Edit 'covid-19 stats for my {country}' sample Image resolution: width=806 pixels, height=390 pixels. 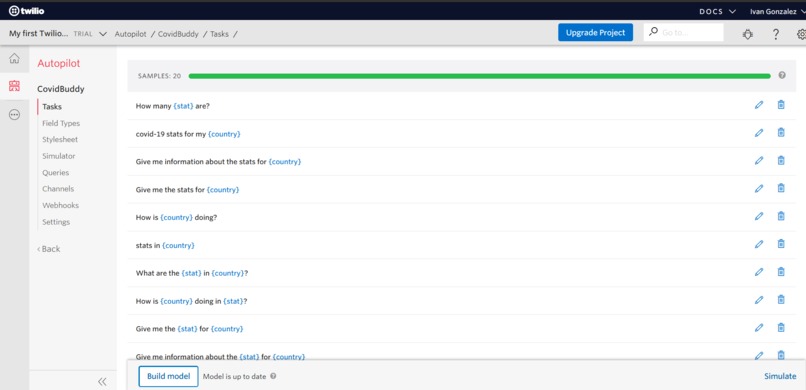[x=759, y=133]
